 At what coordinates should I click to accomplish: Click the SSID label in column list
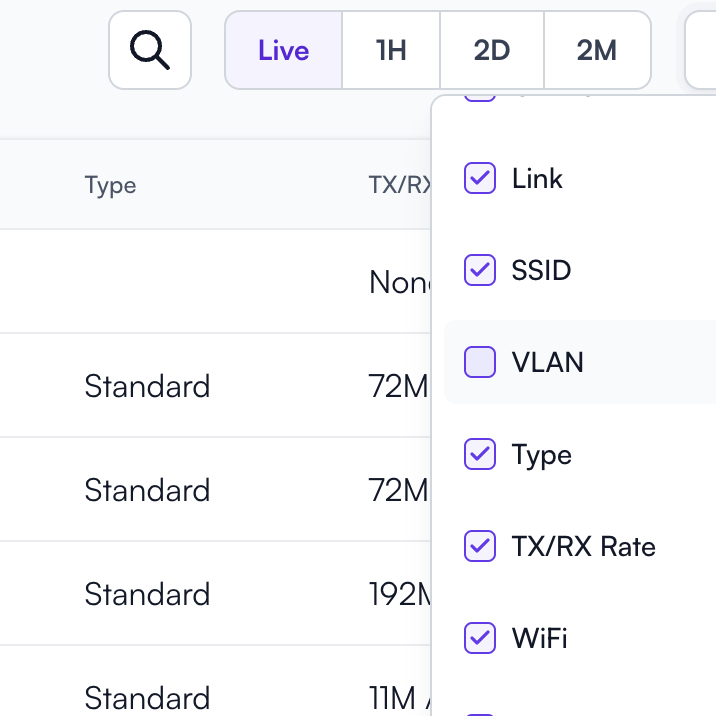[541, 270]
